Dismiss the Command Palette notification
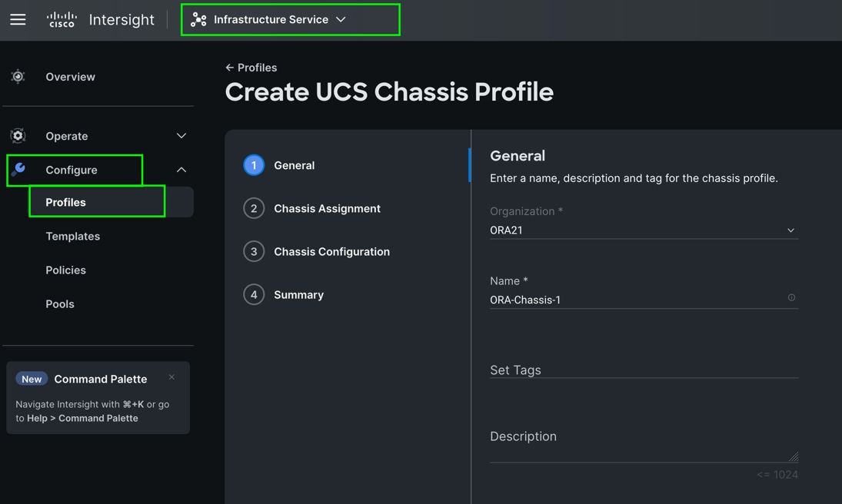The width and height of the screenshot is (842, 504). click(x=171, y=377)
